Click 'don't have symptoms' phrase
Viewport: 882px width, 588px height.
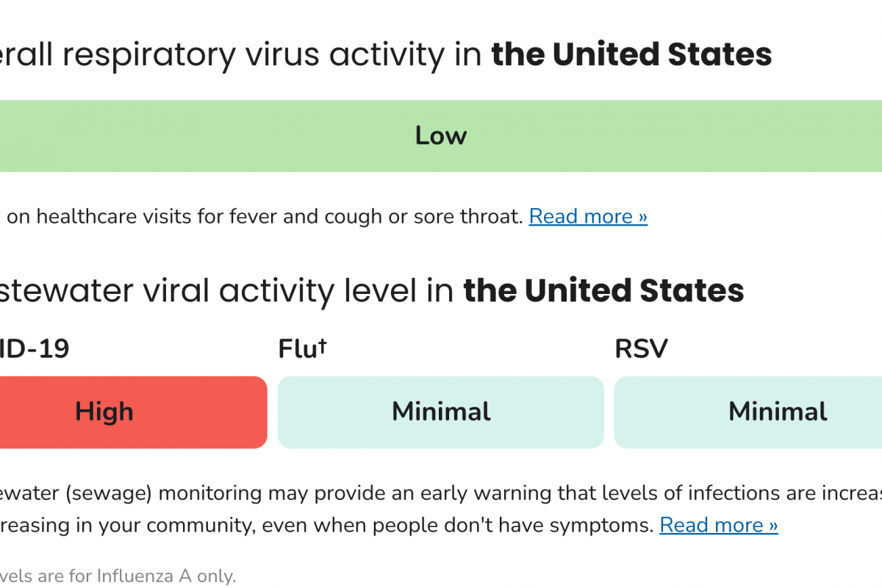[x=559, y=525]
